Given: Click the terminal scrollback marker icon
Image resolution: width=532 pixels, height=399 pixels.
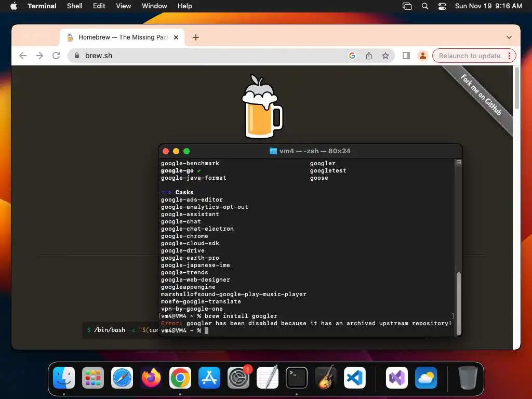Looking at the screenshot, I should pyautogui.click(x=458, y=163).
